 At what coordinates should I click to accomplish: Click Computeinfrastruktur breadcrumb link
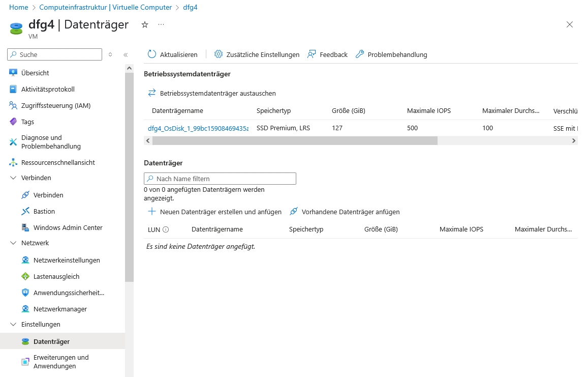(x=106, y=7)
